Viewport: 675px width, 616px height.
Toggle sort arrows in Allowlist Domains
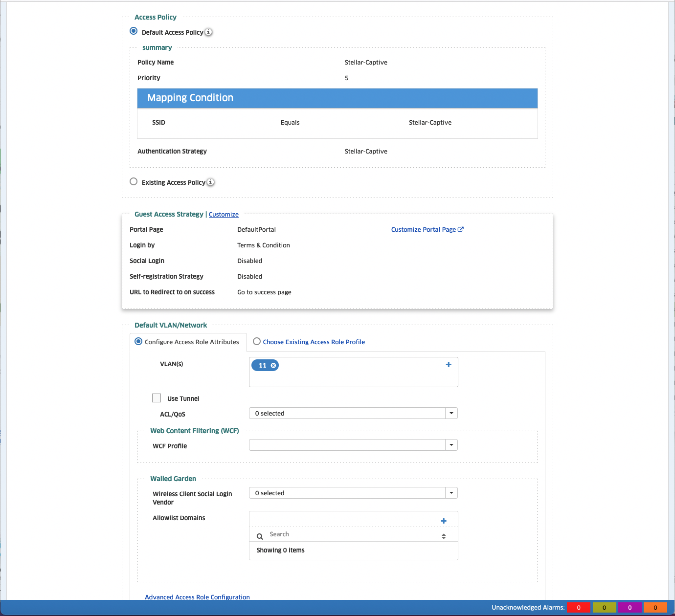pyautogui.click(x=444, y=536)
